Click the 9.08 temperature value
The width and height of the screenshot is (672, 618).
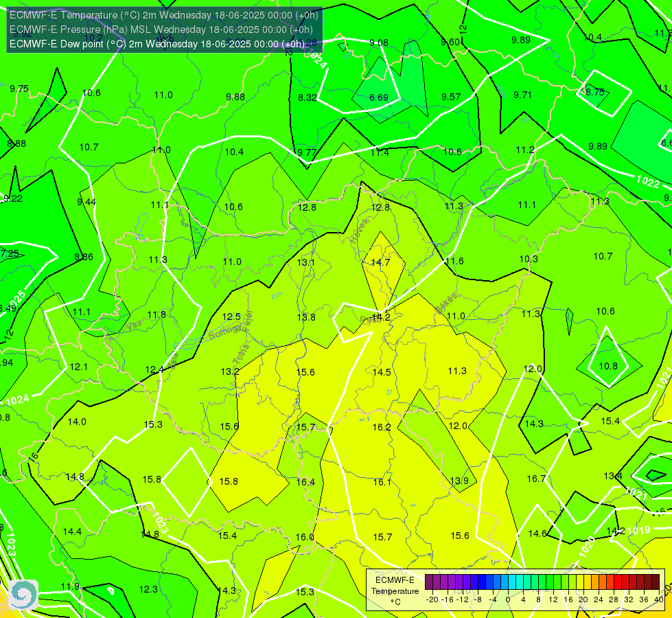(x=379, y=43)
